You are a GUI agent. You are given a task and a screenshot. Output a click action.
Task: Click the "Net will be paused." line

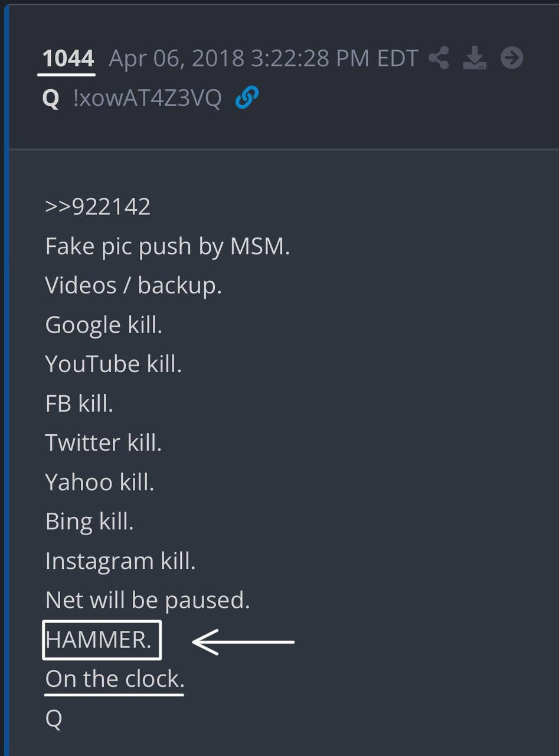coord(148,600)
